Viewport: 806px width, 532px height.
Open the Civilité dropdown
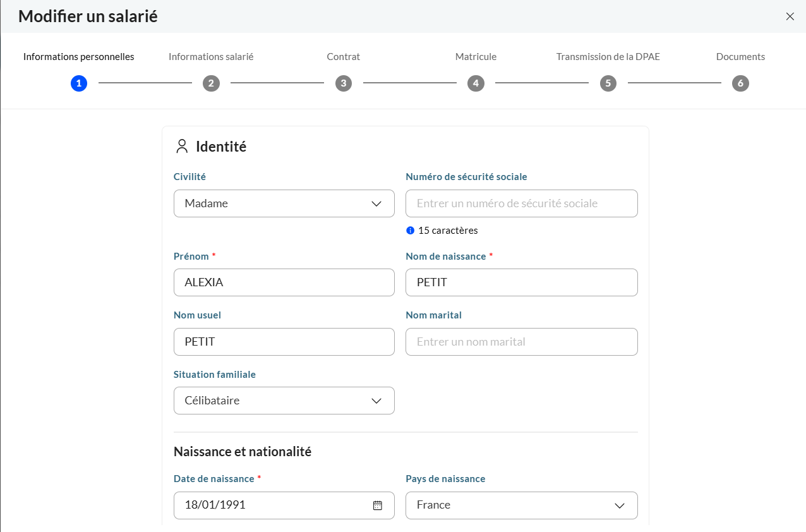coord(284,203)
